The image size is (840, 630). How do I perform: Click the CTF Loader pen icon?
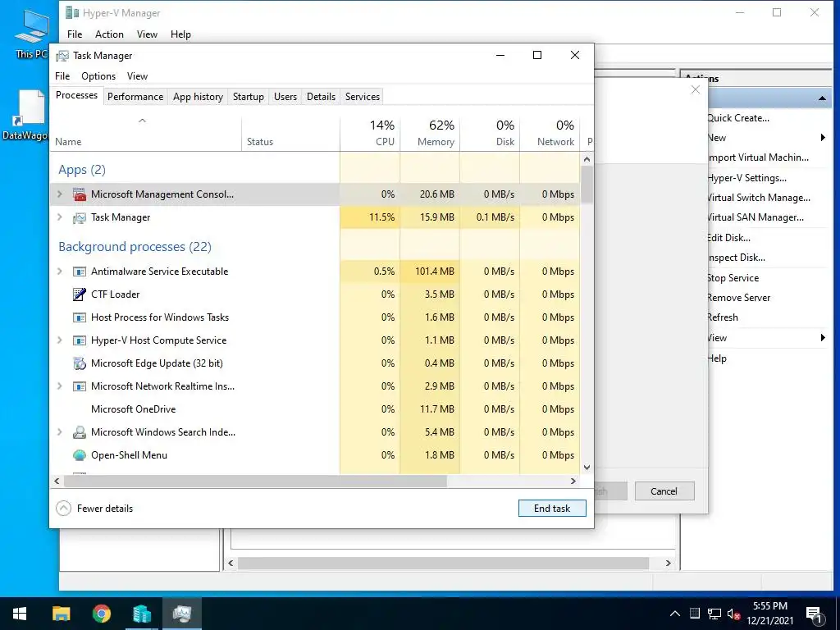(x=80, y=294)
